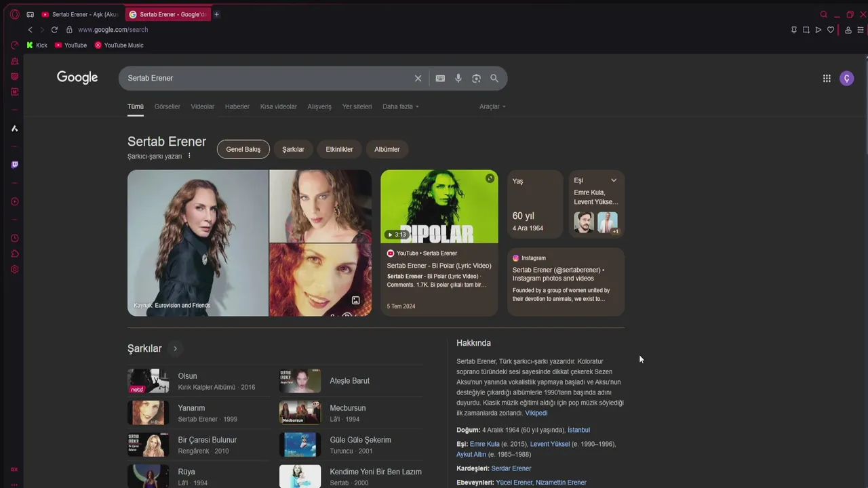Image resolution: width=868 pixels, height=488 pixels.
Task: Open the Yücel Erener parent link
Action: tap(514, 483)
